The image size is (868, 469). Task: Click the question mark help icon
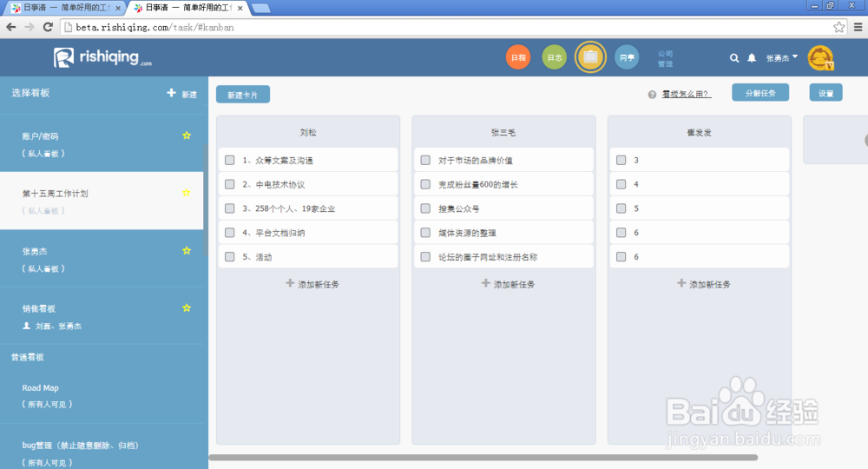[x=652, y=95]
